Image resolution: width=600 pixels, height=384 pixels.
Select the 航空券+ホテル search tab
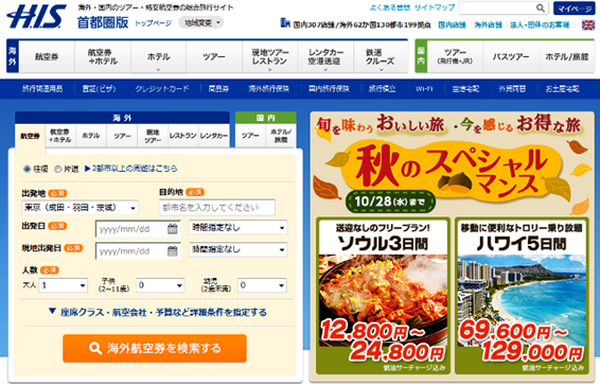pos(60,136)
